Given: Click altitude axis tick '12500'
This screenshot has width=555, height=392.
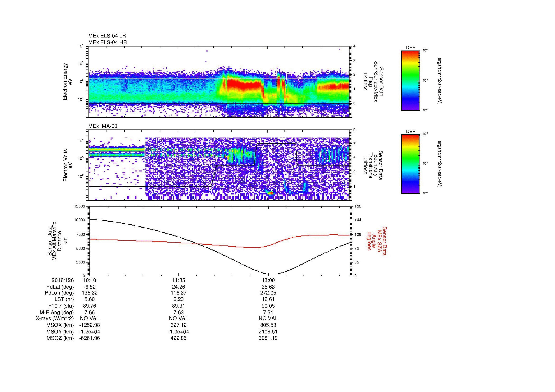Looking at the screenshot, I should (x=80, y=206).
